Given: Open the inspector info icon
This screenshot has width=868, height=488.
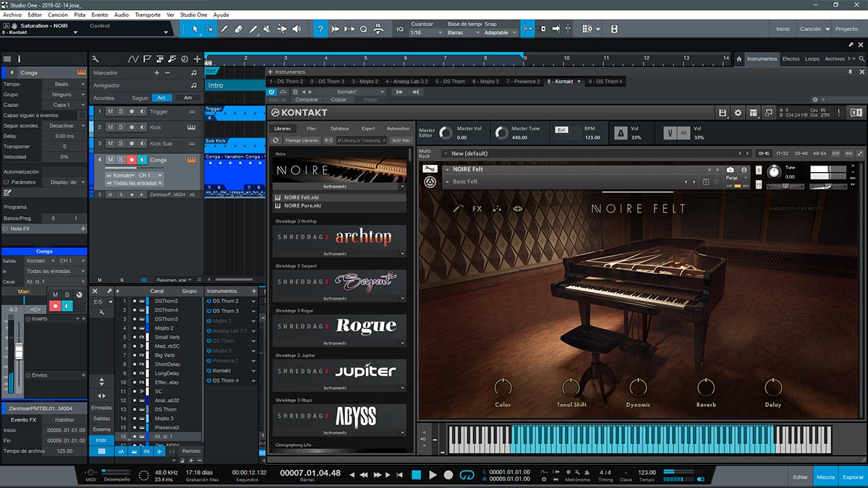Looking at the screenshot, I should [x=20, y=59].
